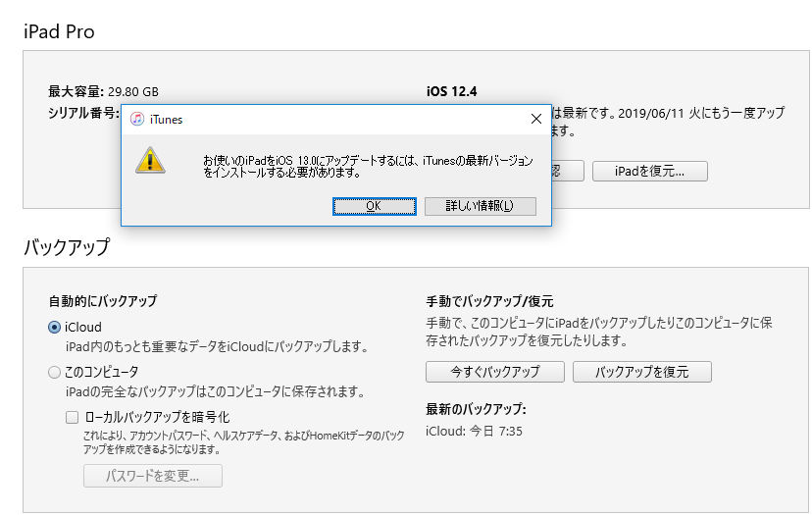Viewport: 812px width, 515px height.
Task: Click 今すぐバックアップ button
Action: [x=495, y=372]
